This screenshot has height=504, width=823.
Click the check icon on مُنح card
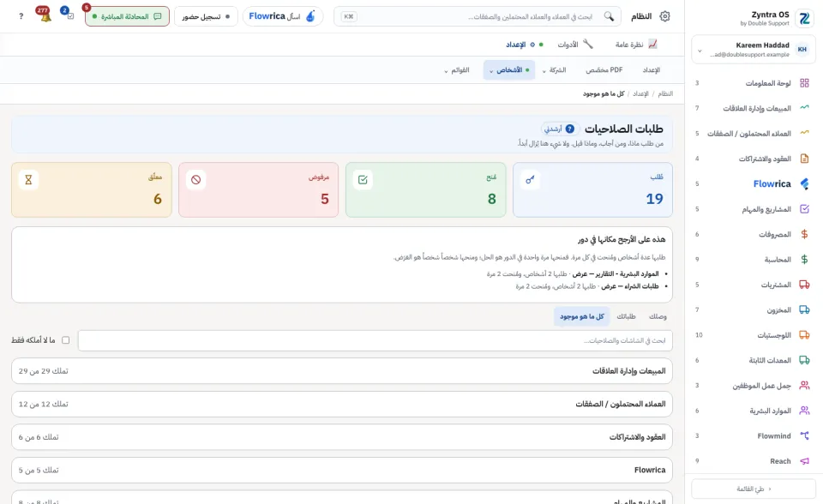pos(363,179)
